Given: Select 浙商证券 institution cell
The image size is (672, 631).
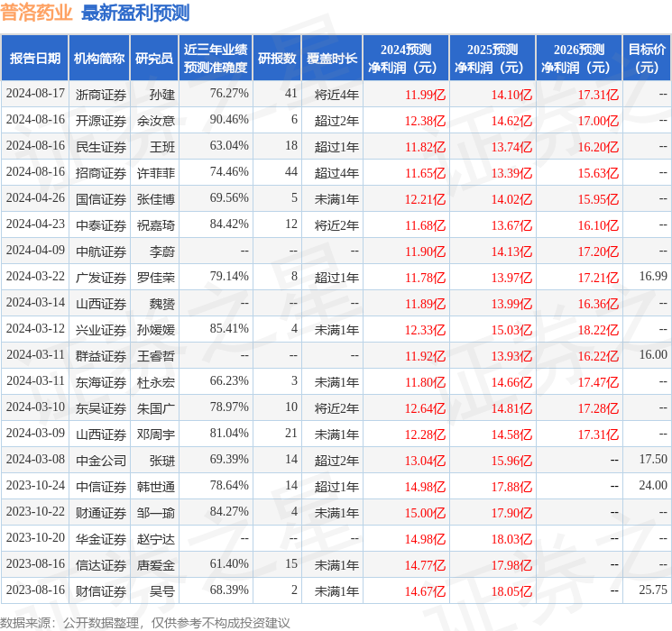Looking at the screenshot, I should (101, 95).
